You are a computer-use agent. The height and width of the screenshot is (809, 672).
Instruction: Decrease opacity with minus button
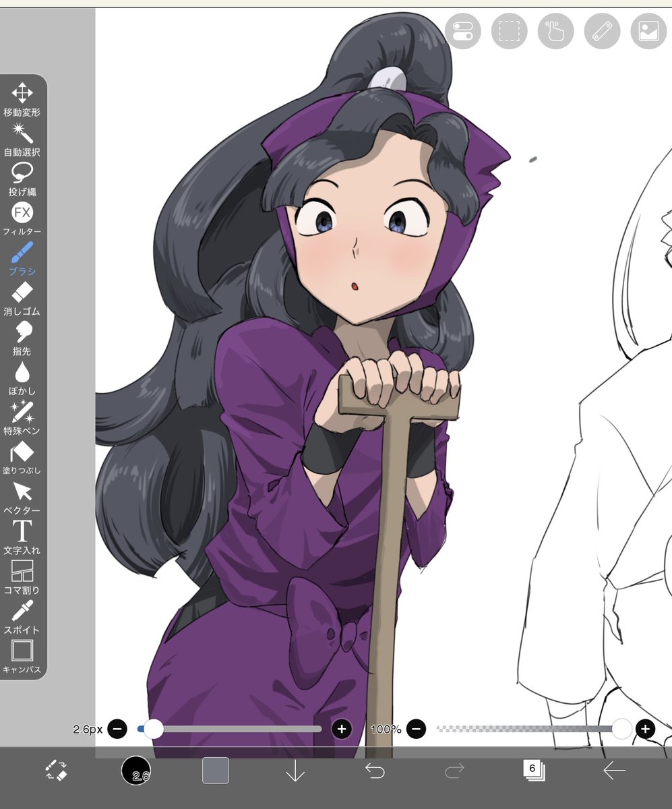(x=417, y=729)
